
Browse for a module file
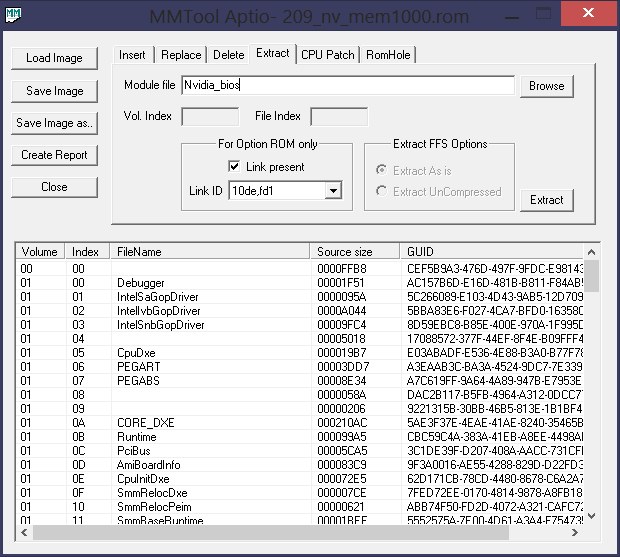546,86
